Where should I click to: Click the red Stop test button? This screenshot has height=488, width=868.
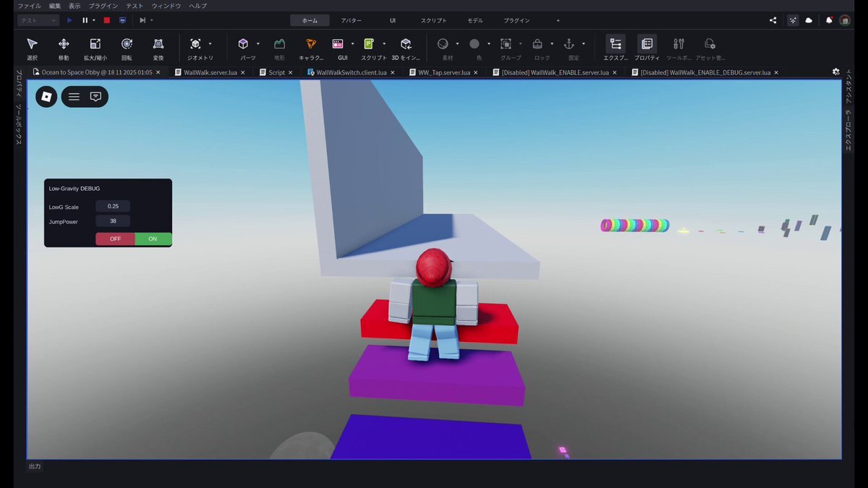[x=107, y=20]
